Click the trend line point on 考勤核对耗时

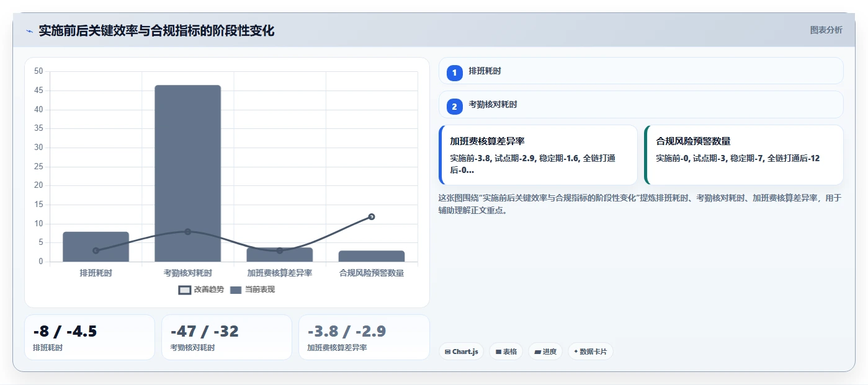tap(187, 231)
